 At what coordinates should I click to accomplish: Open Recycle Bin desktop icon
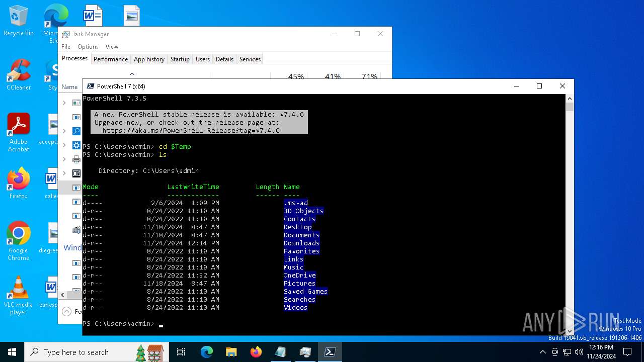(x=19, y=21)
